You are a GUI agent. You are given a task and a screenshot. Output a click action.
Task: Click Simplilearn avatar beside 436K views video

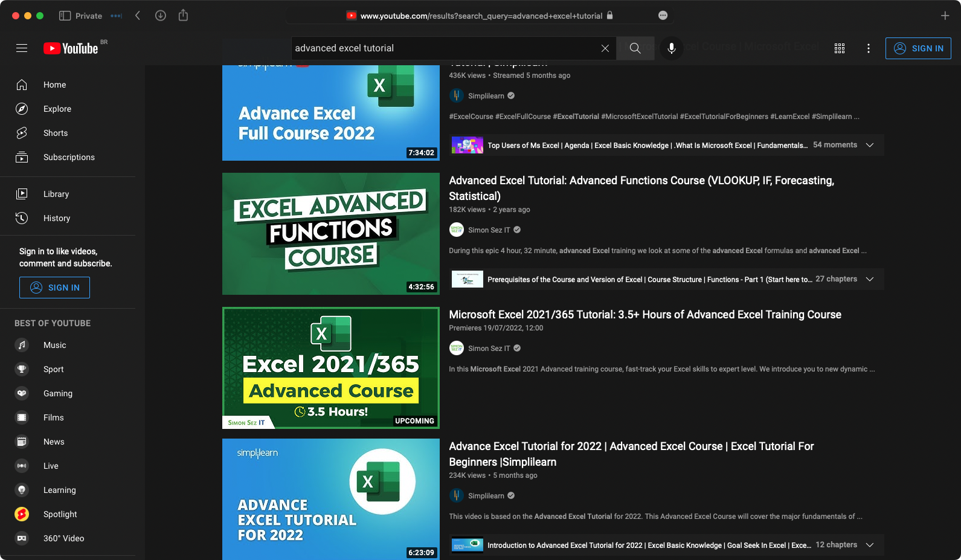(456, 95)
